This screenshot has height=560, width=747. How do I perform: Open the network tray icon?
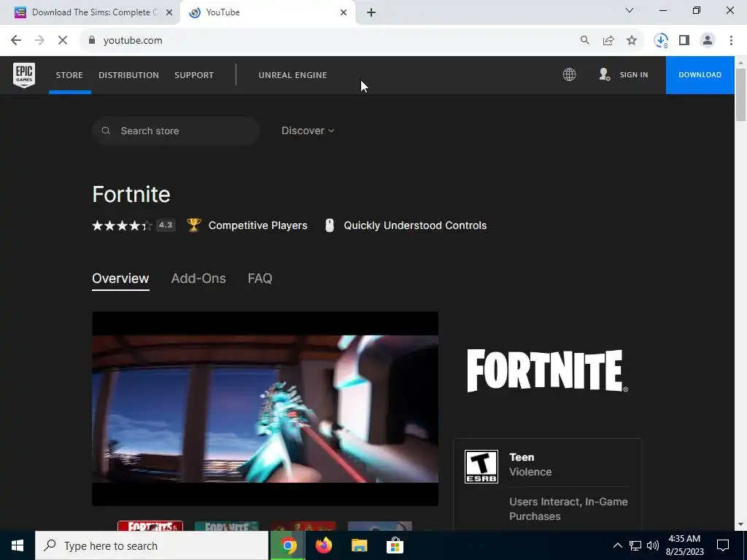[x=635, y=545]
